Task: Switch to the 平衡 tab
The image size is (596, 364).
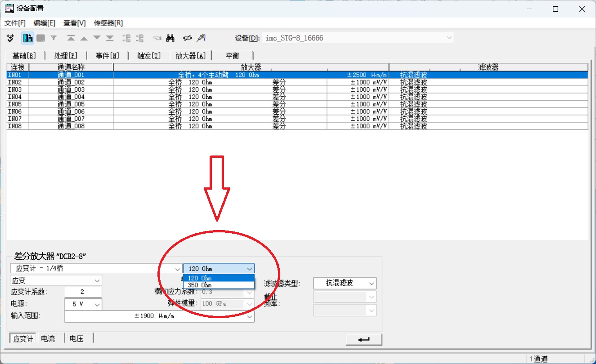Action: tap(233, 56)
